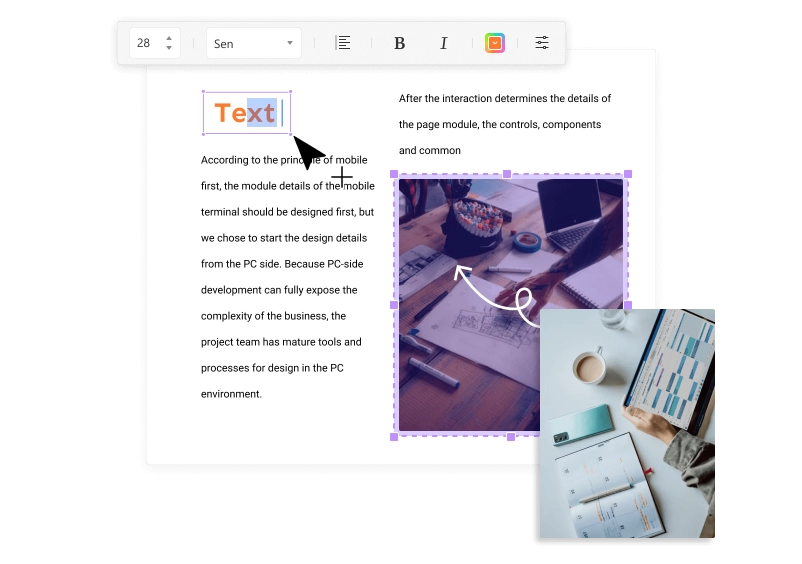Click the line "complexity of the business, the"
The image size is (802, 564).
(x=273, y=316)
